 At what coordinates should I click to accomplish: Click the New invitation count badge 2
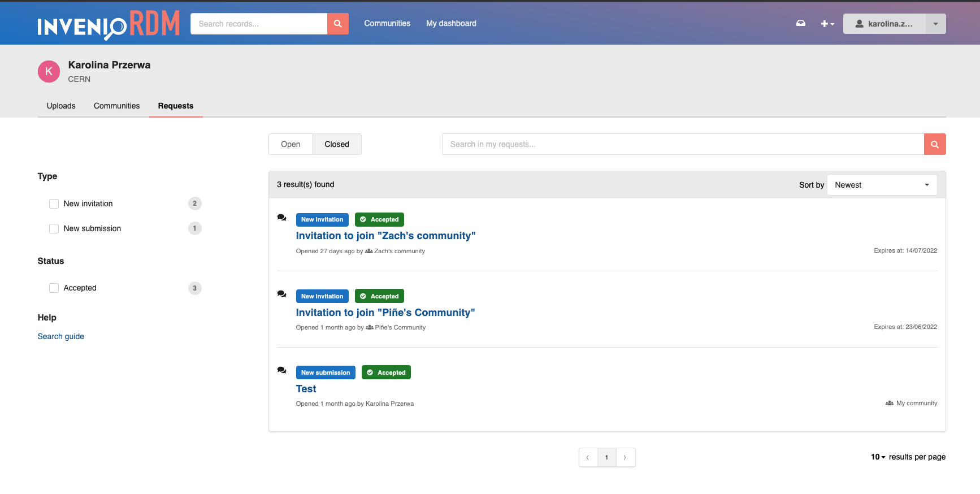pos(194,203)
